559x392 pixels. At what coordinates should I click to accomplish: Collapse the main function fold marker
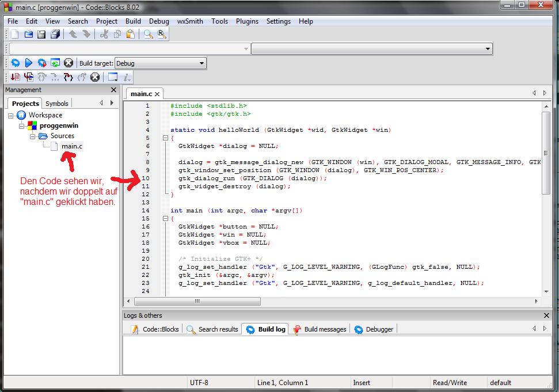click(165, 219)
